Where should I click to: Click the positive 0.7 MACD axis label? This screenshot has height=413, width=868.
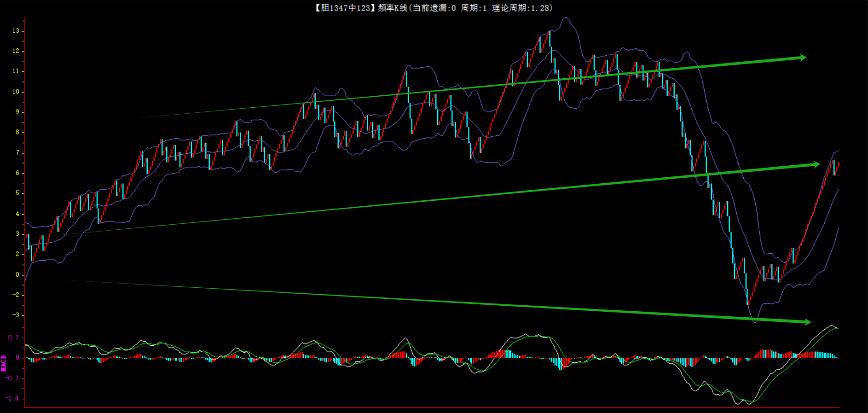pyautogui.click(x=13, y=337)
